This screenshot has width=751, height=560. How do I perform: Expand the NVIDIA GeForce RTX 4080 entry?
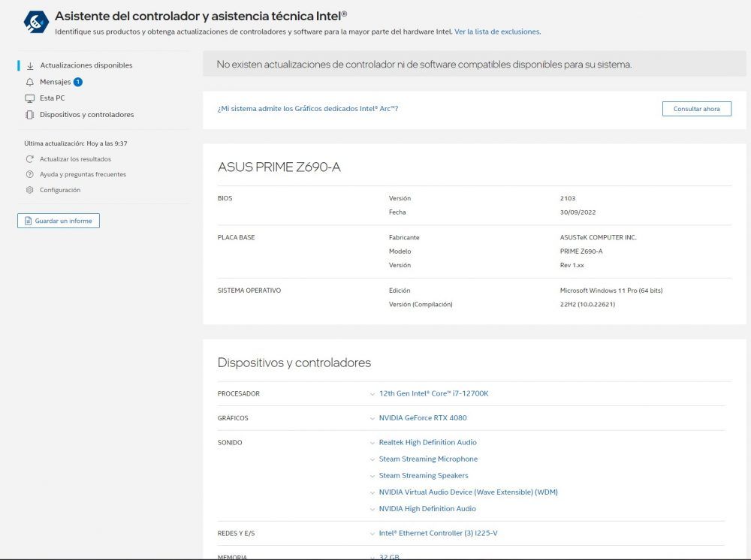coord(422,418)
